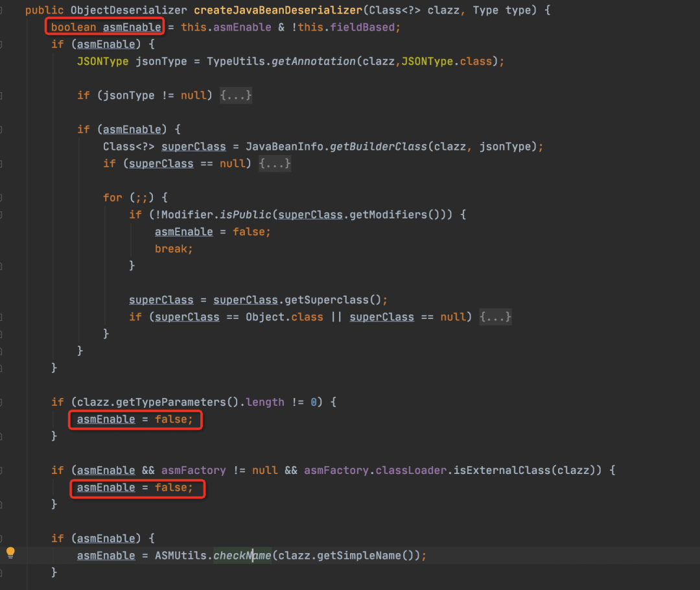Click the getBuilderClass method call
Image resolution: width=700 pixels, height=590 pixels.
pos(379,147)
